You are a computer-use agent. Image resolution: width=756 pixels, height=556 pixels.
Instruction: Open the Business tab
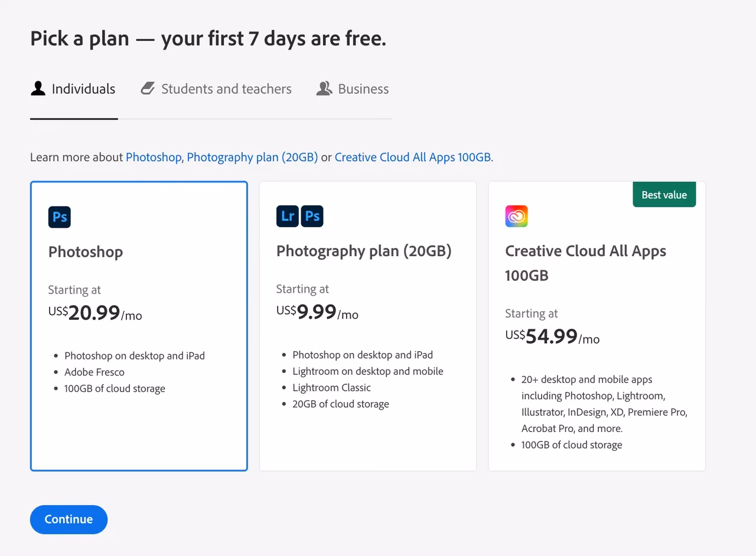tap(363, 89)
